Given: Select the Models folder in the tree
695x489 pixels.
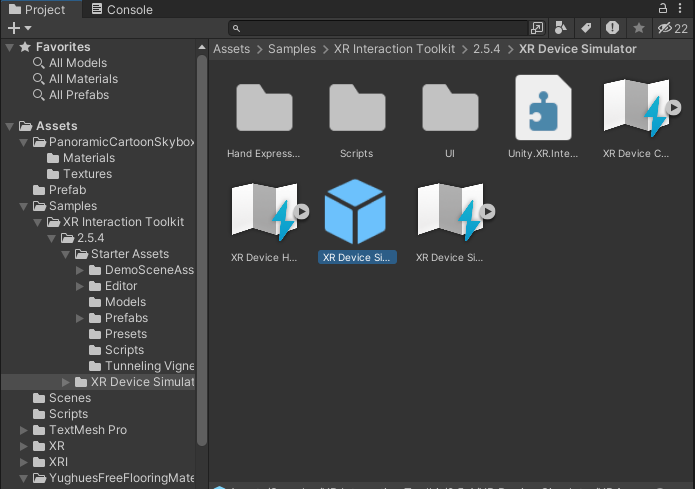Looking at the screenshot, I should click(x=117, y=302).
